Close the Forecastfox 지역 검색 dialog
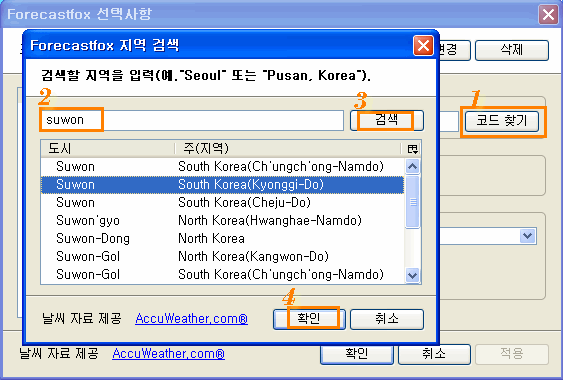 point(423,46)
